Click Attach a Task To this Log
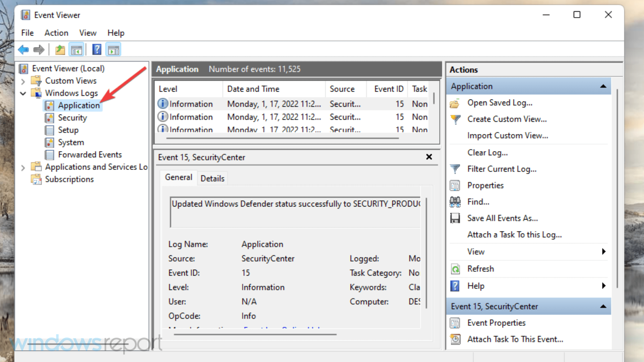Screen dimensions: 644x362 click(x=514, y=234)
